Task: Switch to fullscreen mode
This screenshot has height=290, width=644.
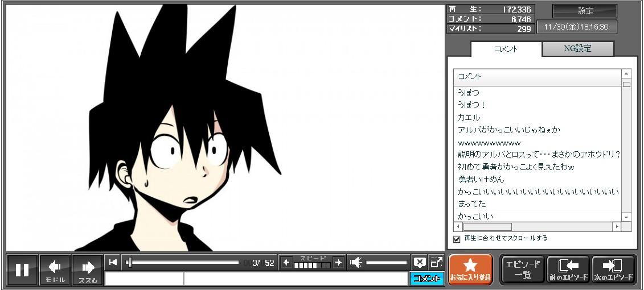Action: 436,262
